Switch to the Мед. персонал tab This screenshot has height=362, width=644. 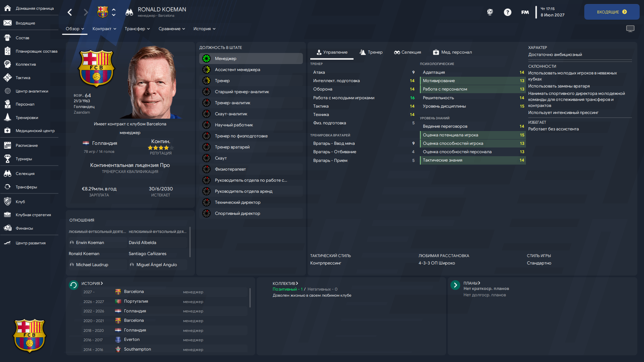pos(452,52)
